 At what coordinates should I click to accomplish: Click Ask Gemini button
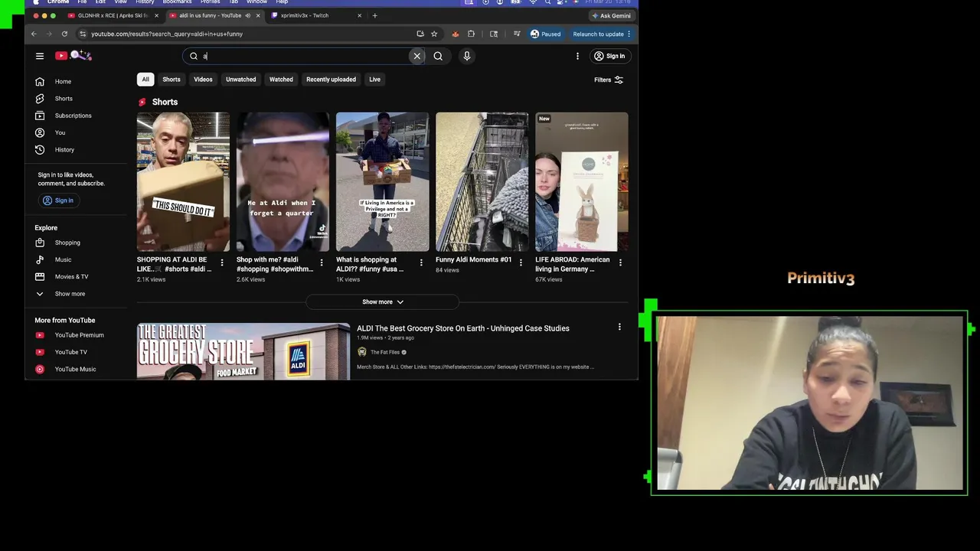[x=611, y=15]
